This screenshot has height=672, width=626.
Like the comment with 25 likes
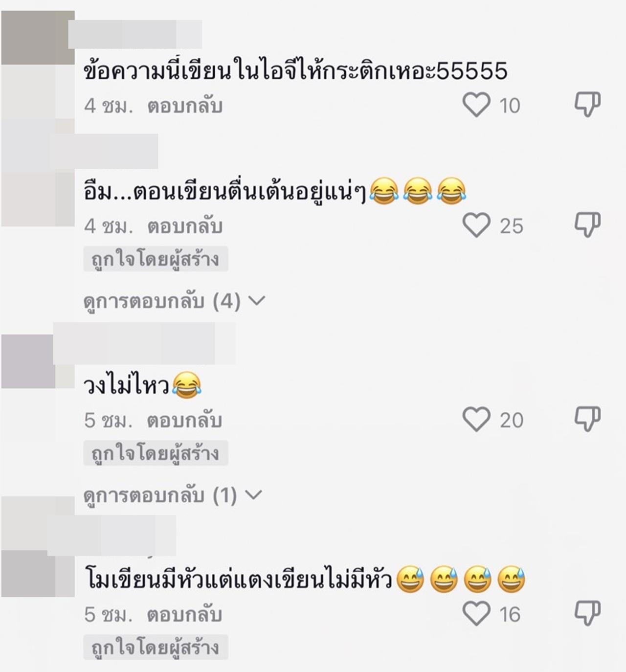coord(476,225)
